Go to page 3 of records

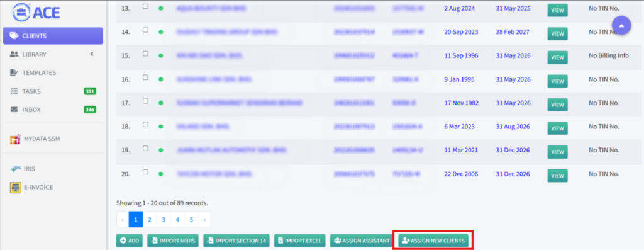(x=164, y=220)
